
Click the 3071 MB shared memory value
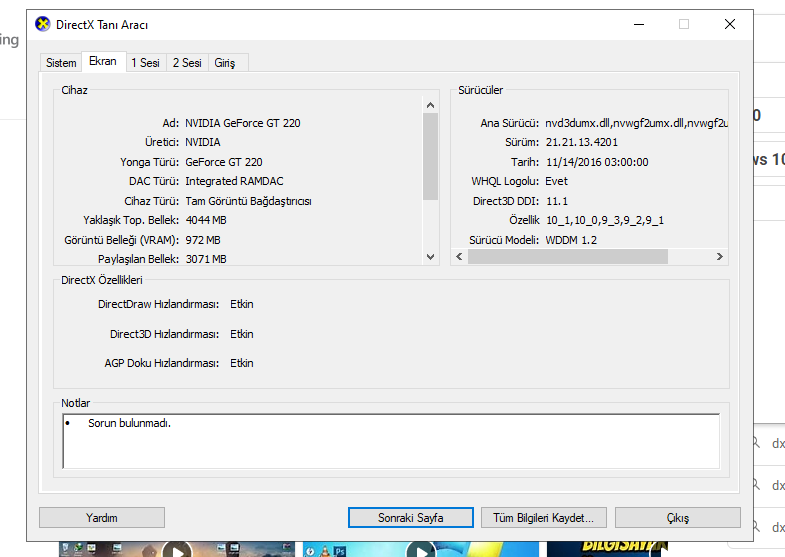tap(206, 259)
